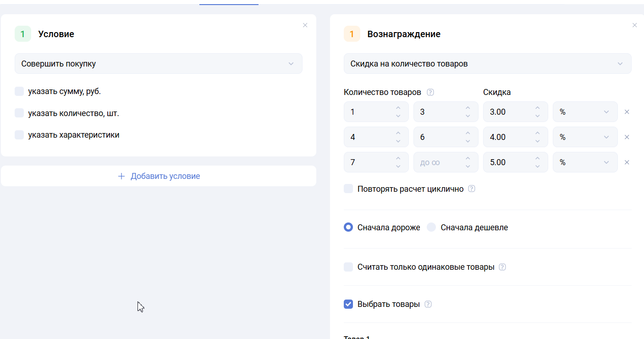The image size is (644, 339).
Task: Remove the third discount row starting at 7
Action: point(627,162)
